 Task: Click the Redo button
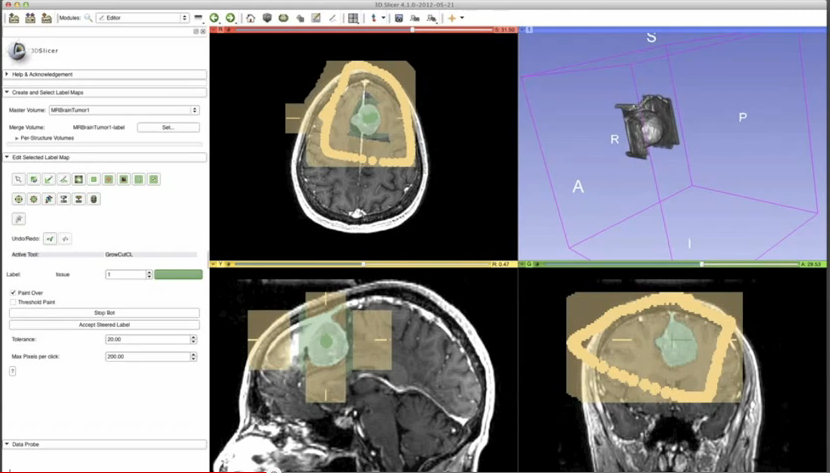tap(65, 239)
